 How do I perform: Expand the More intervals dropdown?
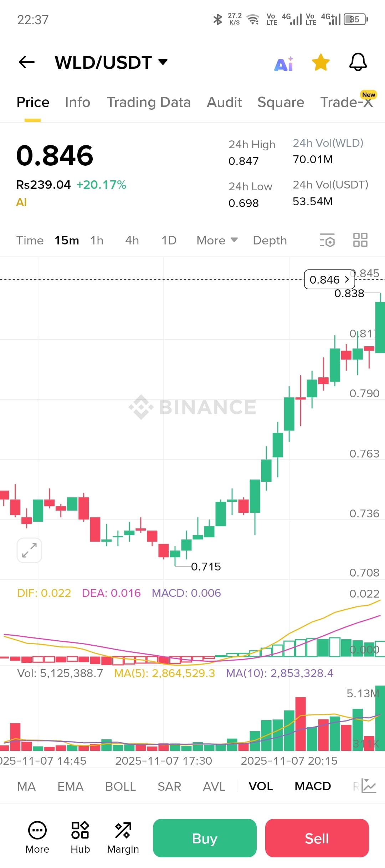pyautogui.click(x=217, y=241)
